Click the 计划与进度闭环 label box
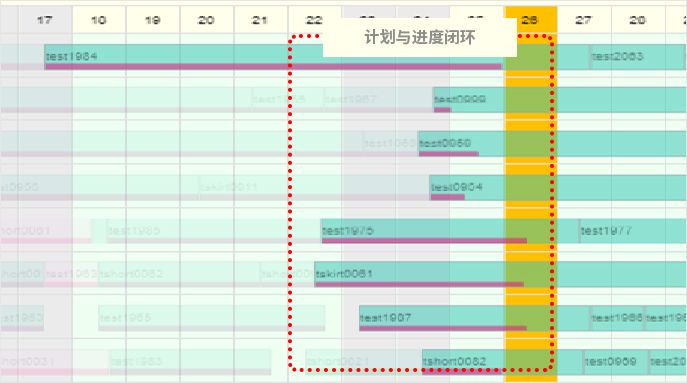 420,37
